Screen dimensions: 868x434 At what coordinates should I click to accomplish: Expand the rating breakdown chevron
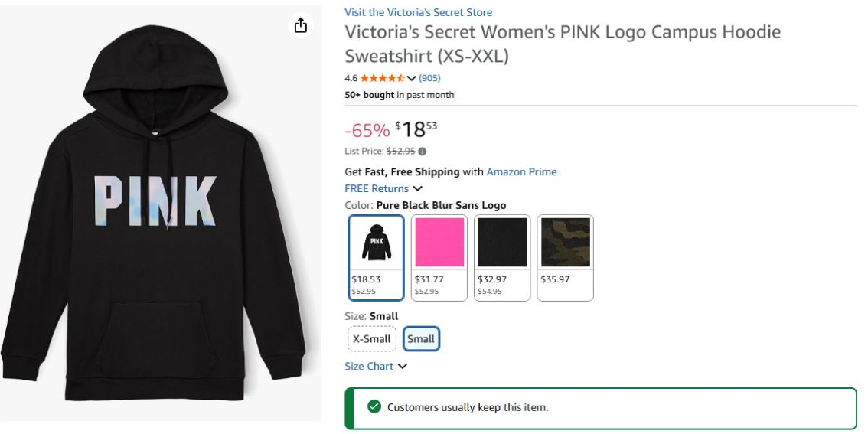(x=411, y=79)
